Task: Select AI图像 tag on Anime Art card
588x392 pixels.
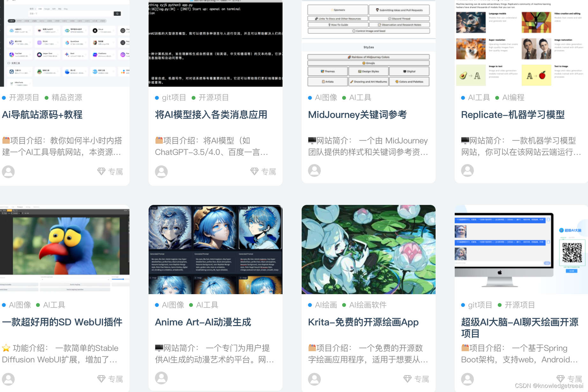Action: pos(170,305)
